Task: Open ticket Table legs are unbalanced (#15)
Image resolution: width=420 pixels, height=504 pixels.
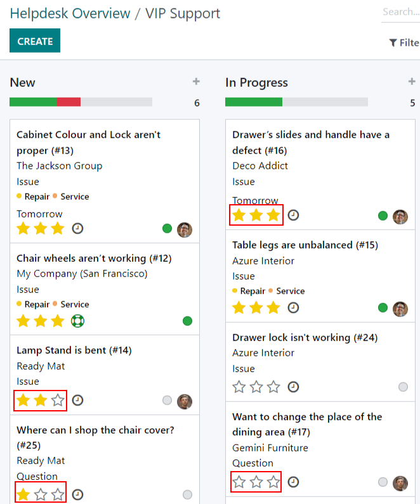Action: click(305, 245)
